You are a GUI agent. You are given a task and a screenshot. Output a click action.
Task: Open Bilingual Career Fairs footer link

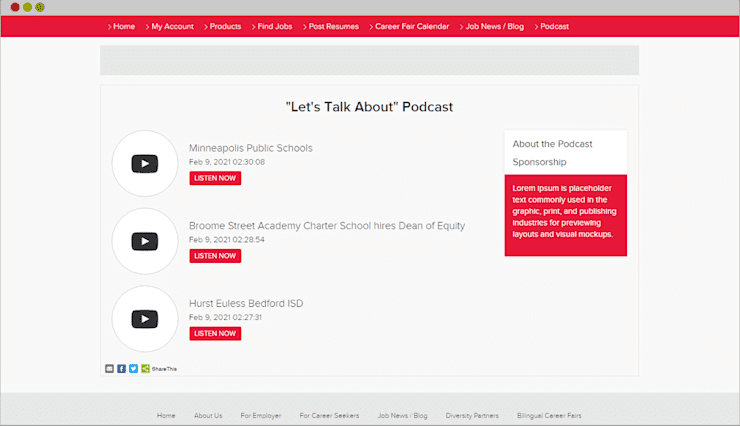coord(549,416)
